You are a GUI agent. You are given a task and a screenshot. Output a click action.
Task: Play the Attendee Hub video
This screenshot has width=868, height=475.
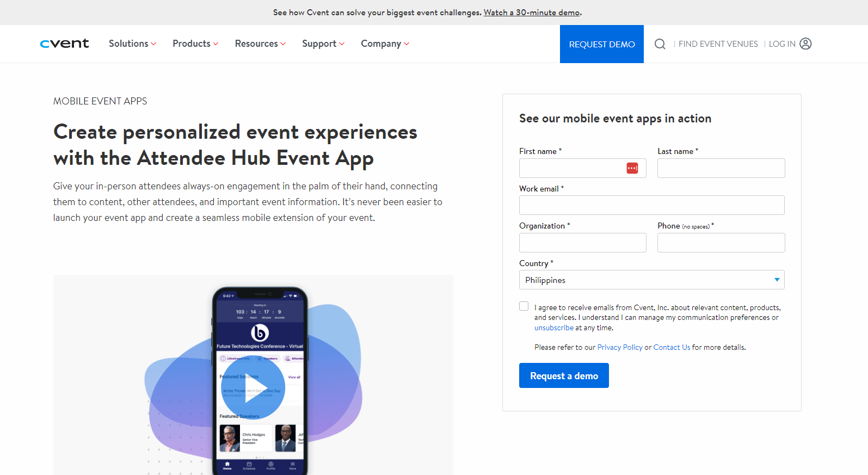(253, 387)
